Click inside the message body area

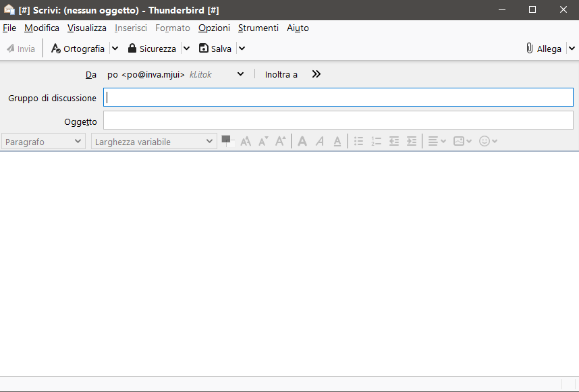[289, 264]
